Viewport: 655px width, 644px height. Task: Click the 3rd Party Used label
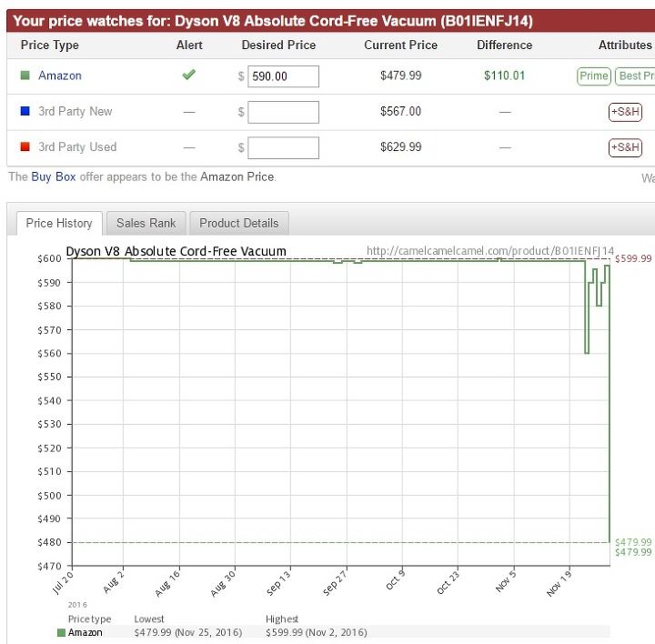click(x=77, y=146)
